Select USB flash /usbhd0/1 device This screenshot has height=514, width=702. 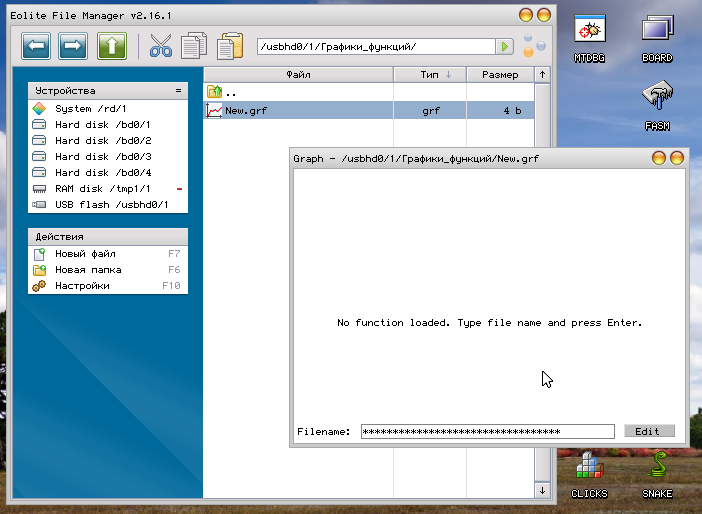click(x=111, y=205)
